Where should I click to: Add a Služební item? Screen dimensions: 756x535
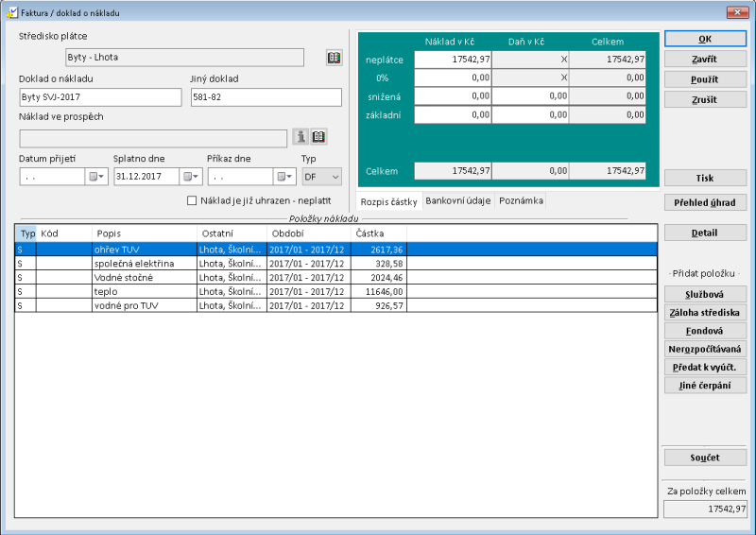coord(705,295)
